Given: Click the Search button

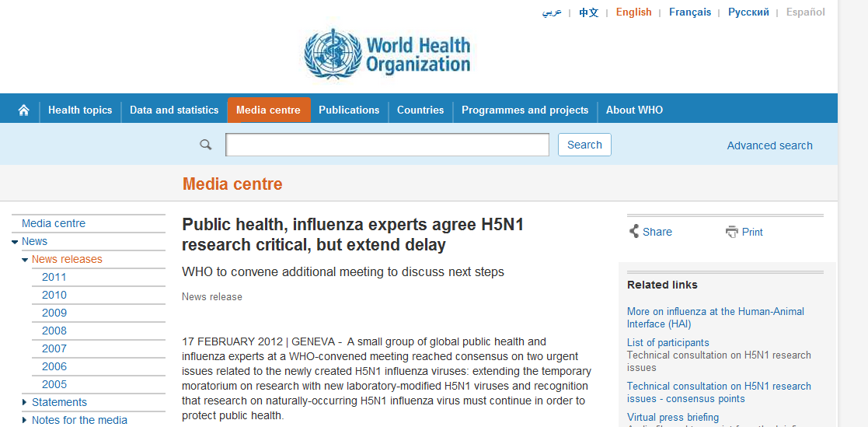Looking at the screenshot, I should click(584, 145).
